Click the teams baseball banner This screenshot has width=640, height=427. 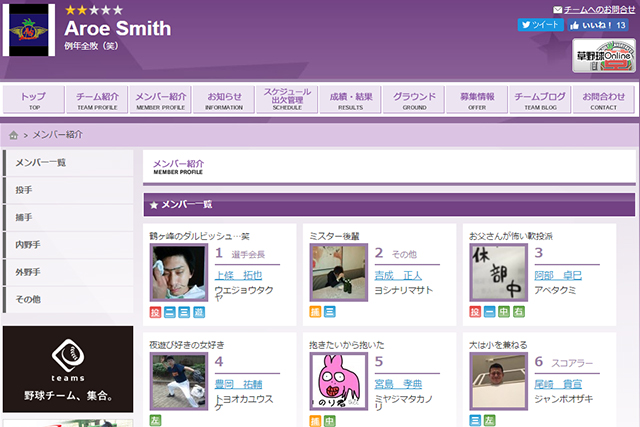(x=68, y=368)
